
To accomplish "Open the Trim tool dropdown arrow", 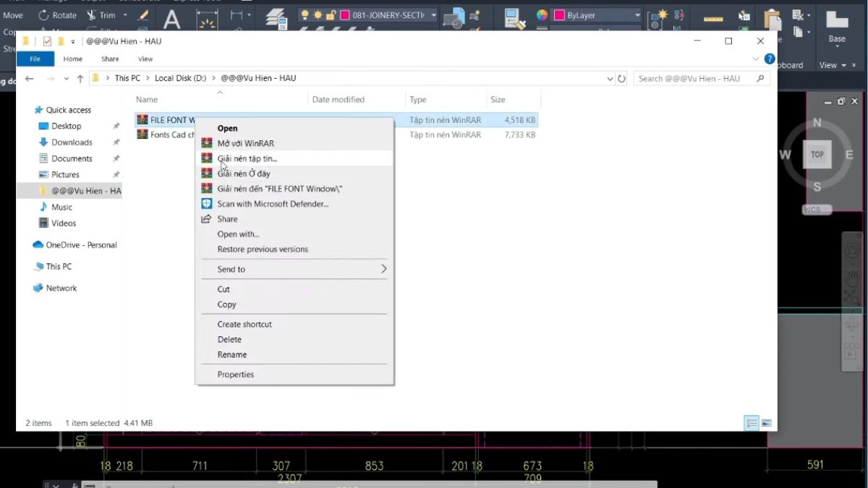I will [125, 15].
